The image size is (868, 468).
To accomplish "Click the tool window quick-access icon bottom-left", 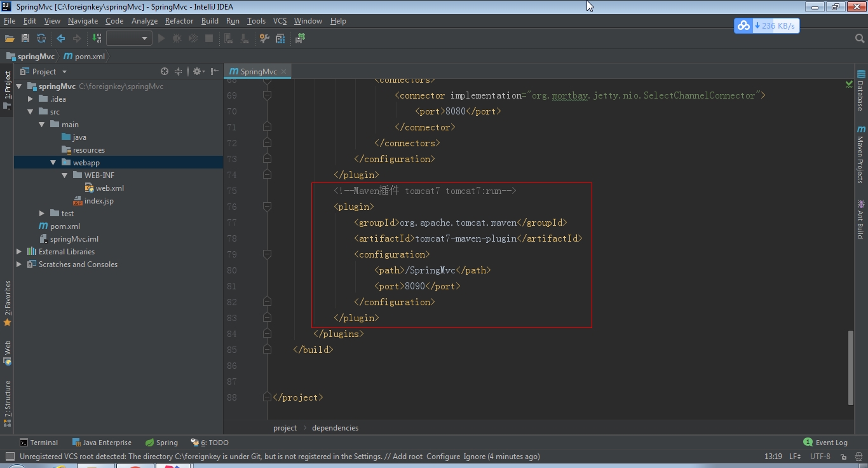I will 10,457.
